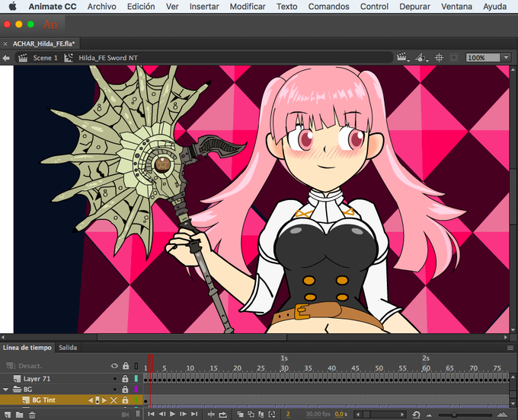
Task: Go back with the edit bar arrow
Action: 6,58
